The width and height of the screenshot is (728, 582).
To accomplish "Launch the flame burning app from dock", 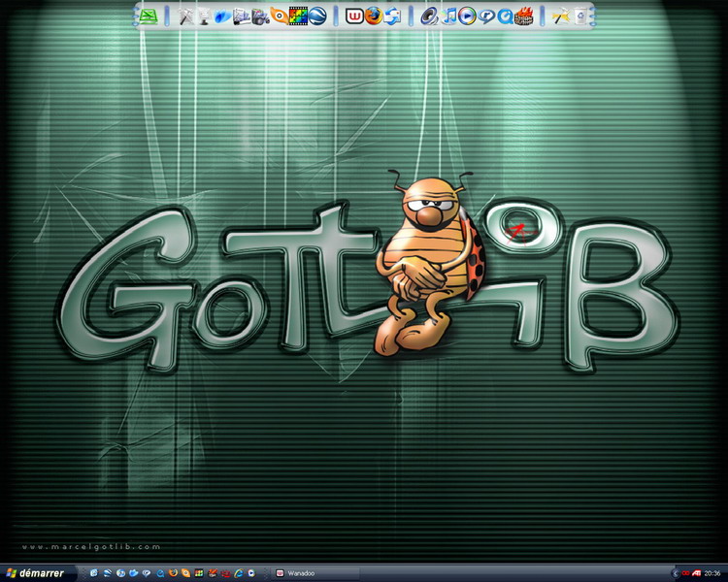I will pyautogui.click(x=524, y=16).
